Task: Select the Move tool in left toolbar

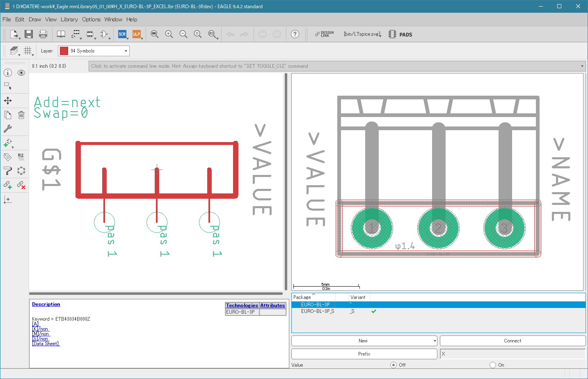Action: click(x=8, y=101)
